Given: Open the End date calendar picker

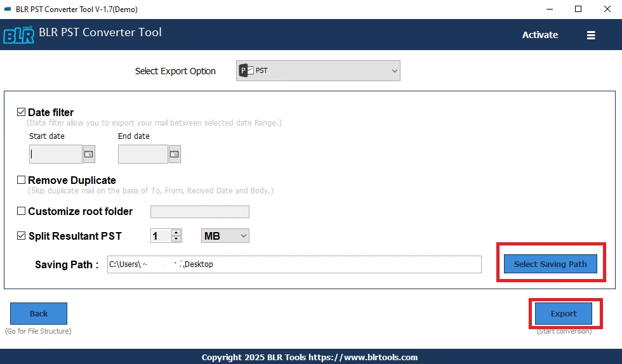Looking at the screenshot, I should [x=175, y=154].
